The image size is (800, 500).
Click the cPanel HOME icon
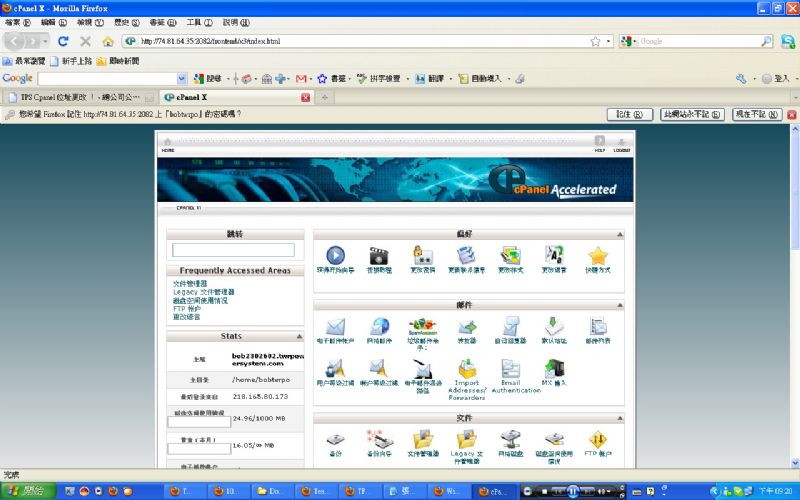168,144
